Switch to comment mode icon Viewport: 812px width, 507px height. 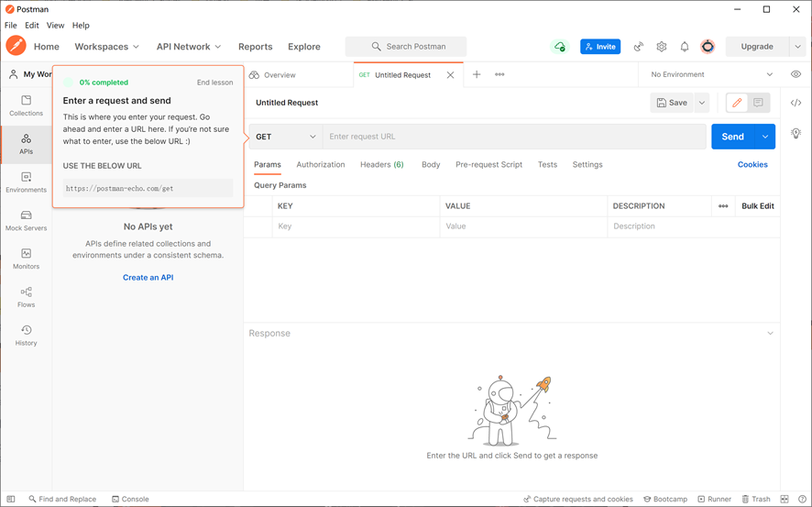pyautogui.click(x=758, y=103)
